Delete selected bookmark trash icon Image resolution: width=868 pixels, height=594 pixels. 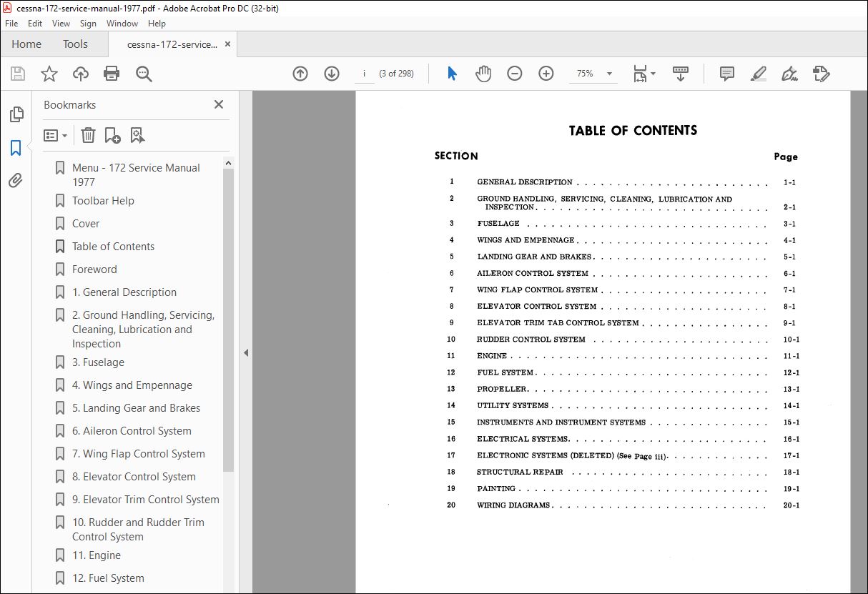[88, 135]
